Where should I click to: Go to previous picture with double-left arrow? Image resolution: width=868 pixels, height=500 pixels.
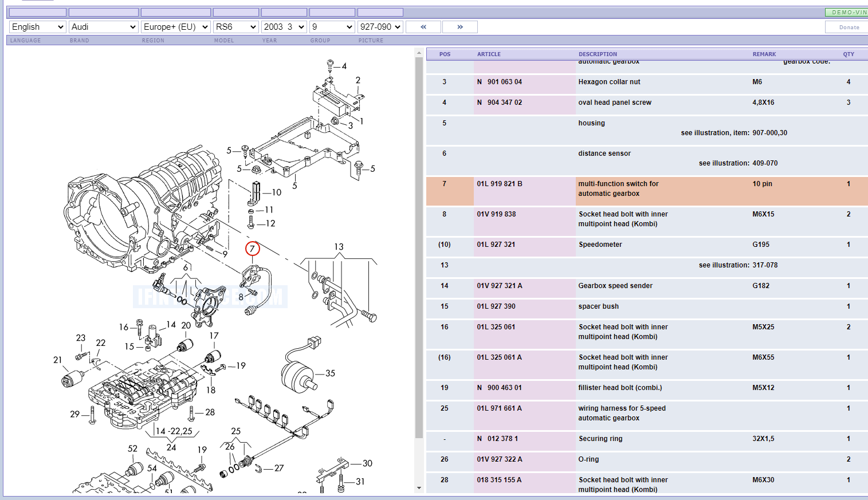(x=423, y=27)
